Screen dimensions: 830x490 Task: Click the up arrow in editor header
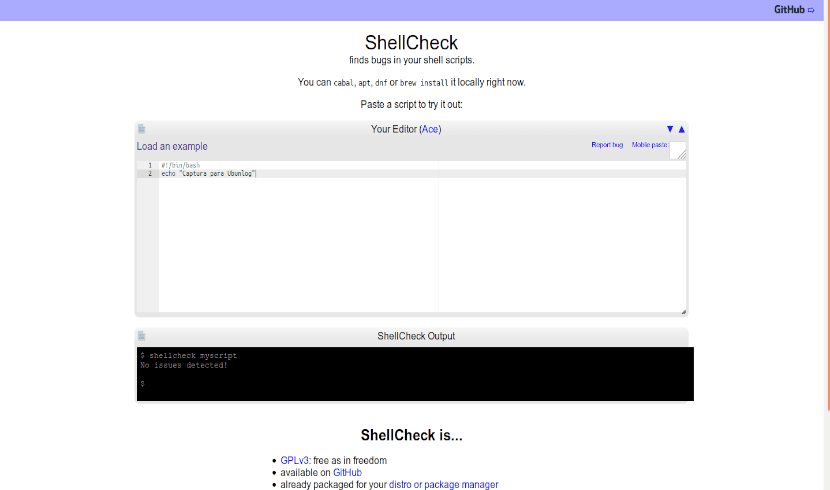tap(682, 129)
